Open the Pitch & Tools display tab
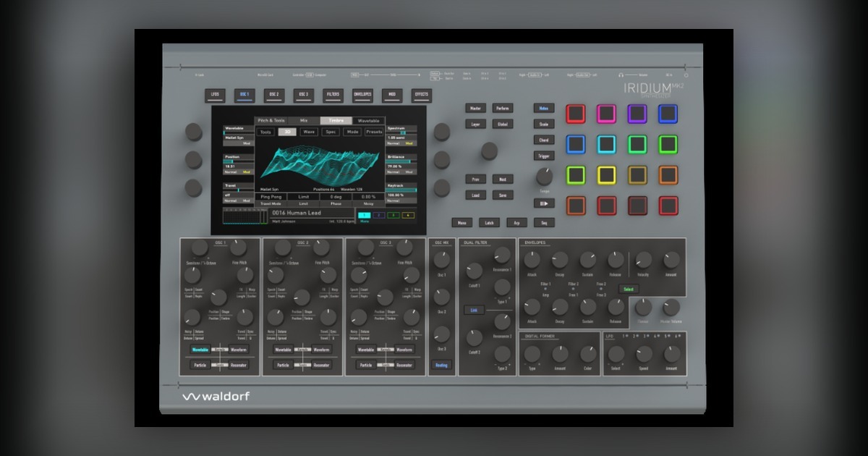This screenshot has width=868, height=456. pyautogui.click(x=271, y=120)
